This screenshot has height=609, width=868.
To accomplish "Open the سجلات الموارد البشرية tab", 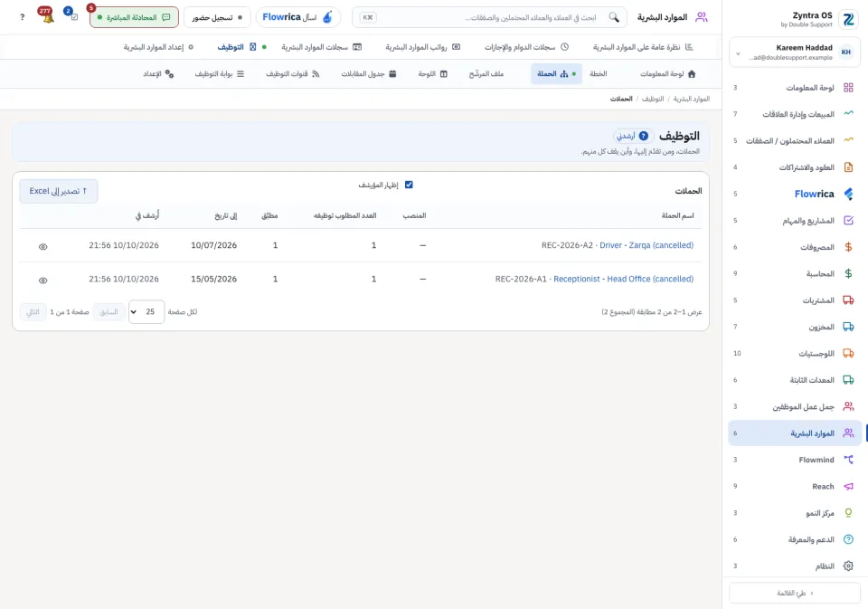I will pos(321,47).
